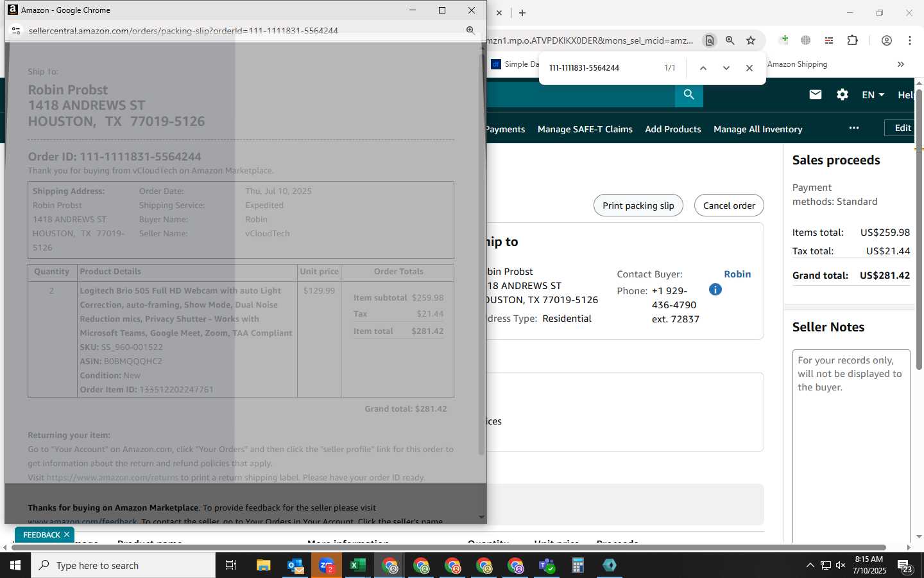Viewport: 924px width, 578px height.
Task: Open Task View on the taskbar
Action: pos(231,565)
